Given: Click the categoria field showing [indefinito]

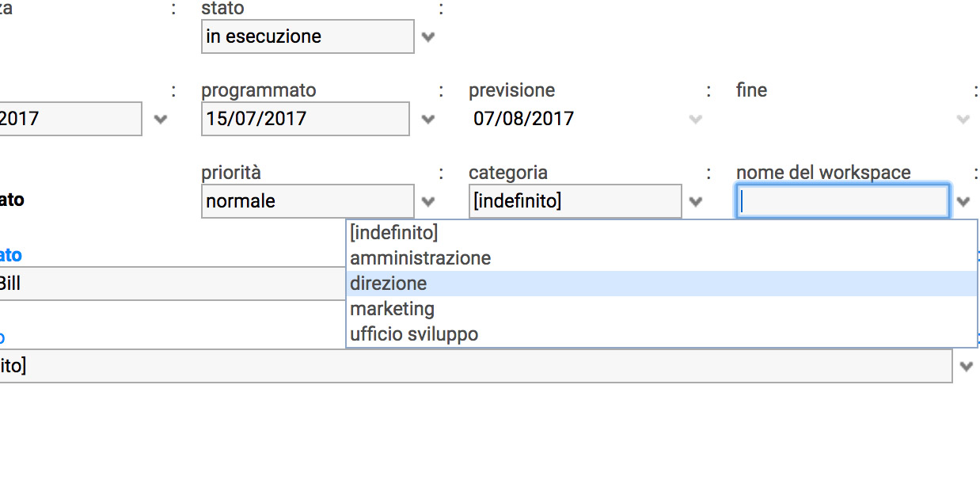Looking at the screenshot, I should point(575,201).
